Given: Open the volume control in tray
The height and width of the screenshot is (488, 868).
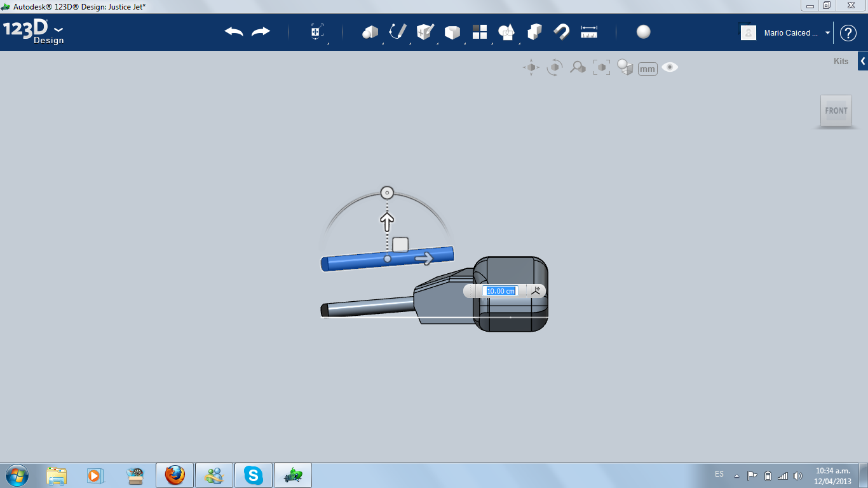Looking at the screenshot, I should click(x=798, y=475).
